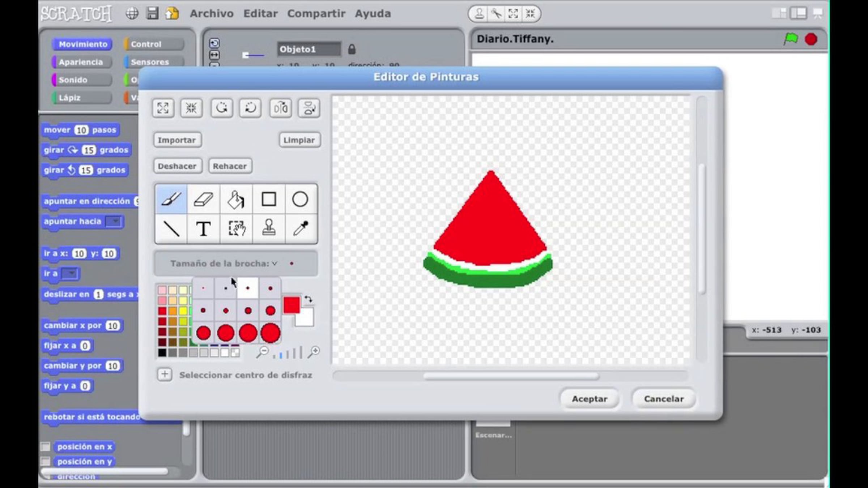Activate the Stamp tool
Screen dimensions: 868x488
click(268, 229)
